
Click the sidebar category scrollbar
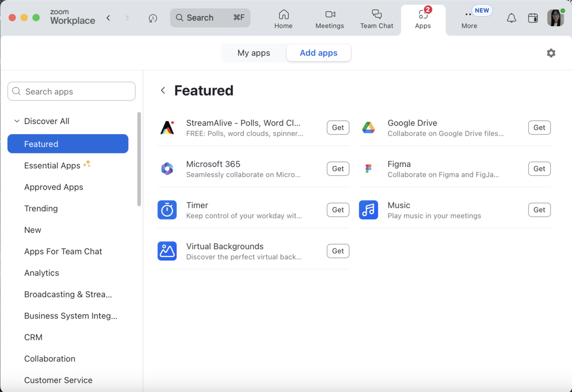click(x=139, y=159)
